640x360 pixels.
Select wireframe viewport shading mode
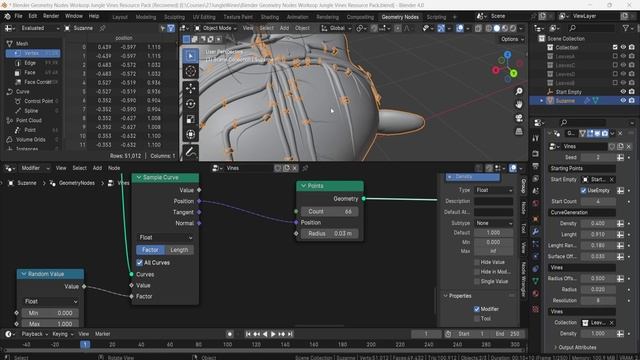(x=489, y=28)
